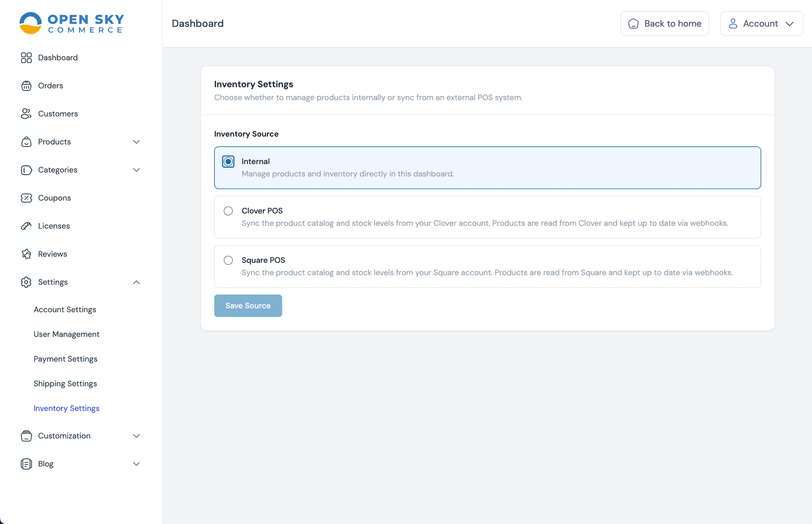Click the Save Source button
812x524 pixels.
point(248,306)
